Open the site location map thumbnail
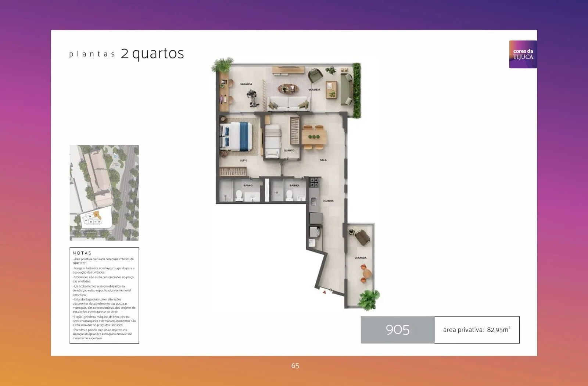The width and height of the screenshot is (588, 386). pyautogui.click(x=104, y=193)
